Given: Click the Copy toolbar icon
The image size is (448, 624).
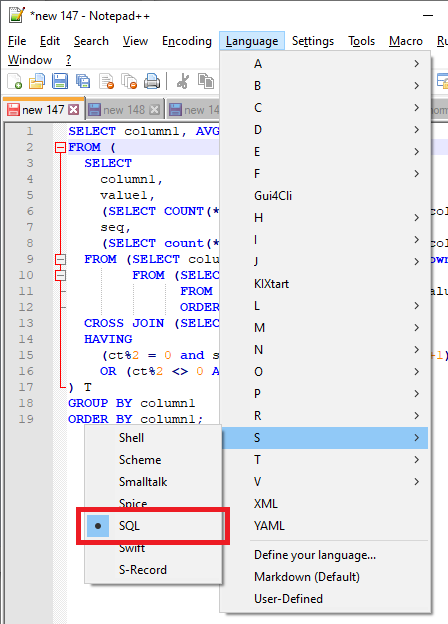Looking at the screenshot, I should (206, 81).
